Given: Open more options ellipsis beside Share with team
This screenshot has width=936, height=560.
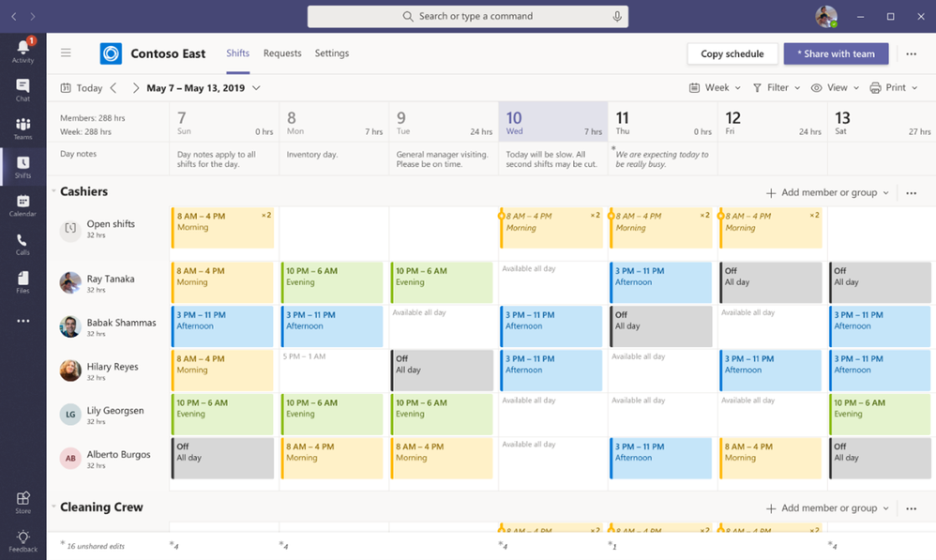Looking at the screenshot, I should point(911,53).
